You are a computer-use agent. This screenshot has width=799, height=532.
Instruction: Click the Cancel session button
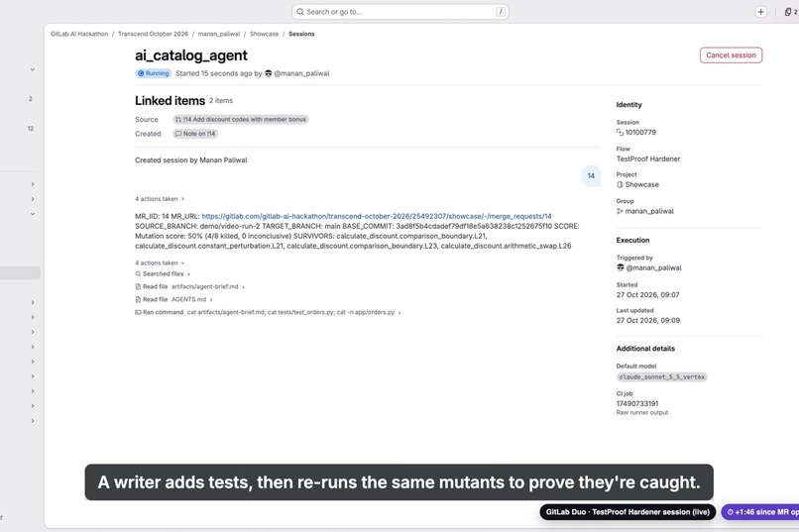[731, 54]
